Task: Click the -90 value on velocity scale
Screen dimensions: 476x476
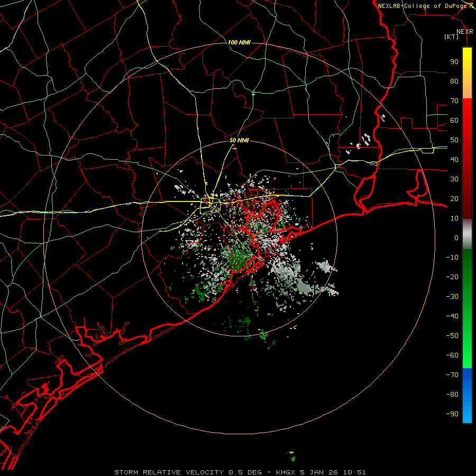Action: pyautogui.click(x=452, y=414)
